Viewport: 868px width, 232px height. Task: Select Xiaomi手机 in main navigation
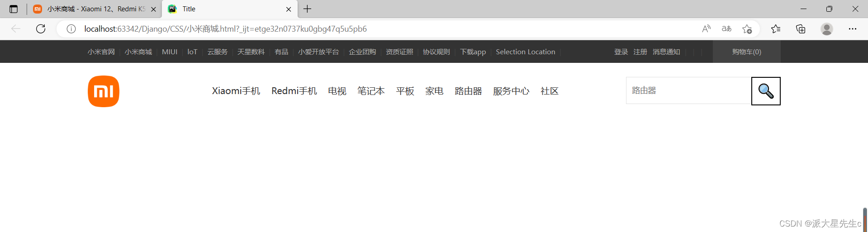[236, 91]
